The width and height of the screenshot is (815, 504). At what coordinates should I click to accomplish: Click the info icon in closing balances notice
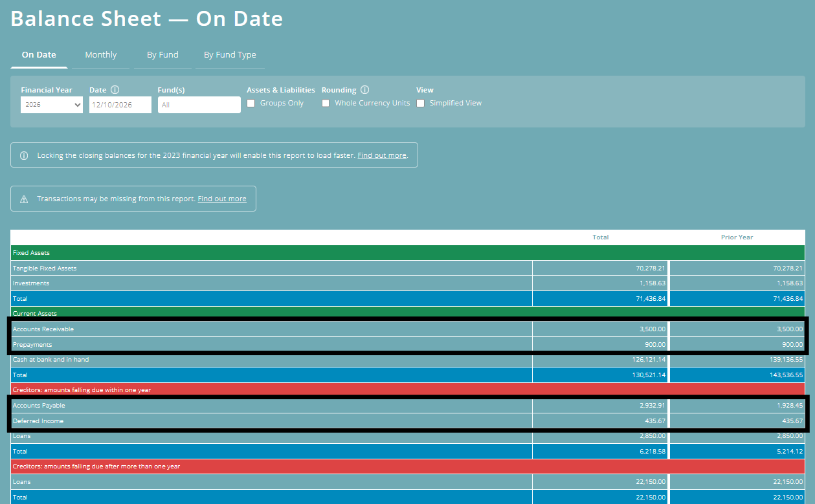24,156
